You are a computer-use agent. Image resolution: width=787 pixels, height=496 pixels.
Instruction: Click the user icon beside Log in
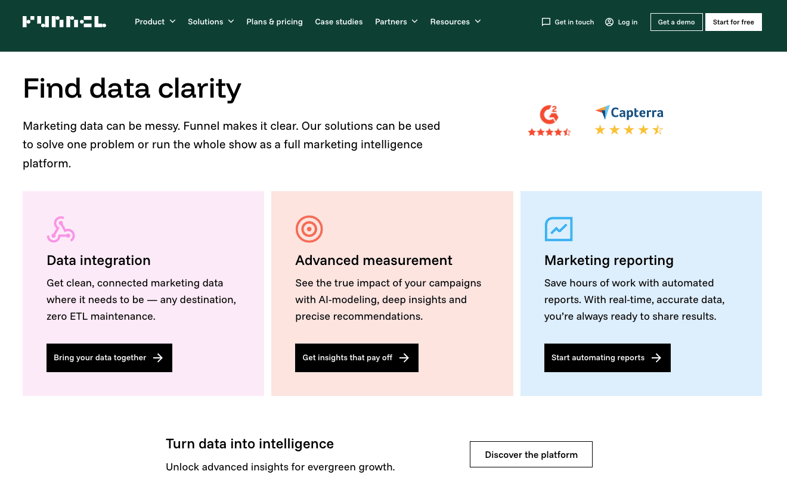(x=609, y=22)
